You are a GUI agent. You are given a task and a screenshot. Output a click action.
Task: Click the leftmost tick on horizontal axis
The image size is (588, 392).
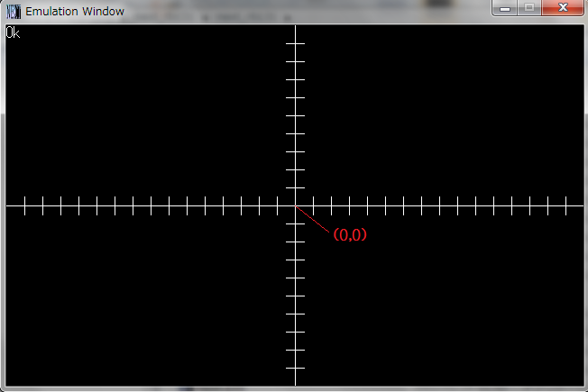pyautogui.click(x=24, y=206)
